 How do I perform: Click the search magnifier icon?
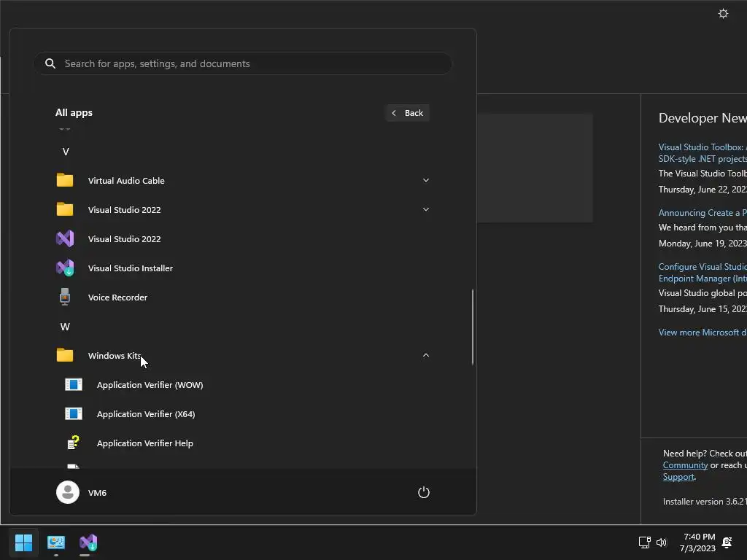click(x=50, y=63)
